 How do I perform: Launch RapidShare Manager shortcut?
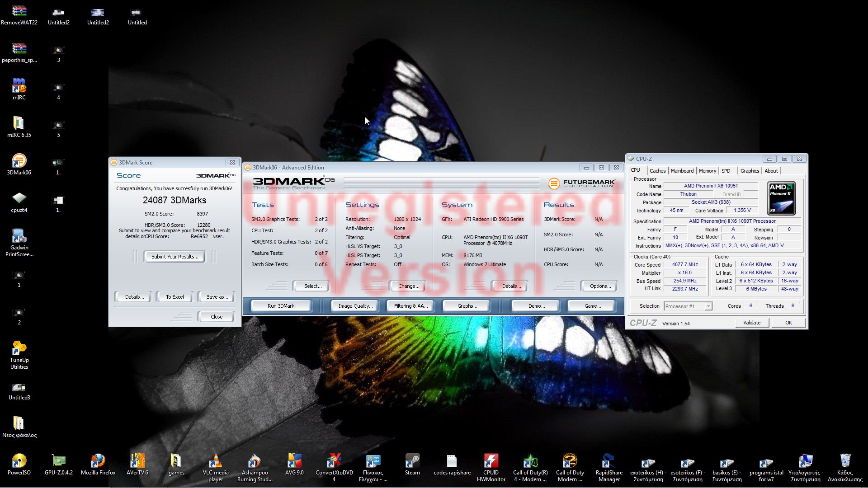click(609, 468)
